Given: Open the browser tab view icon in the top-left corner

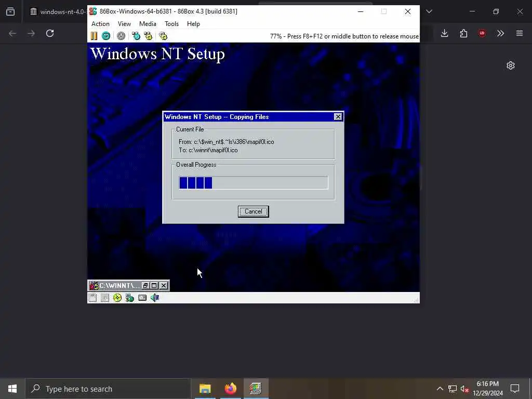Looking at the screenshot, I should pyautogui.click(x=10, y=11).
